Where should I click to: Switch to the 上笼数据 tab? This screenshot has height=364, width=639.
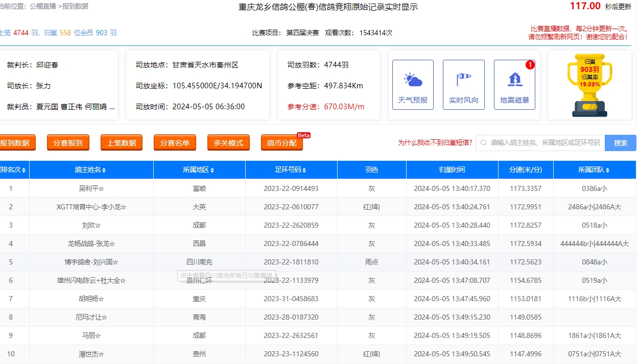(x=122, y=143)
